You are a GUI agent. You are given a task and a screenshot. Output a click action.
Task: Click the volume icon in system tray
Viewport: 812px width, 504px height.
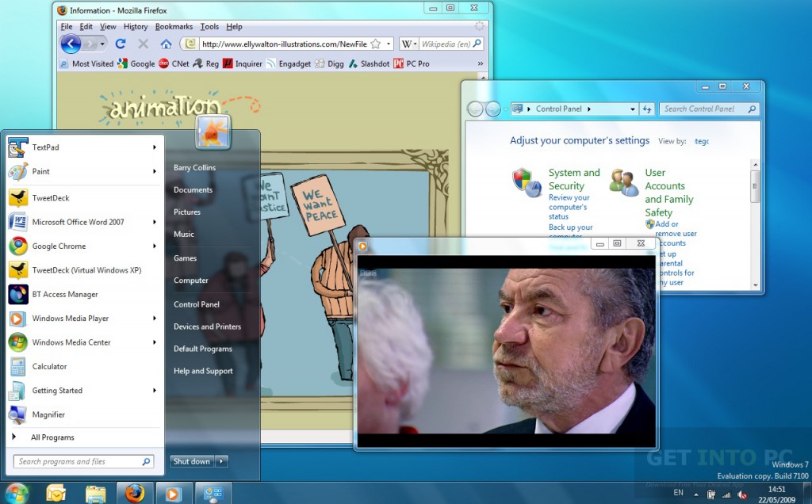(x=741, y=494)
